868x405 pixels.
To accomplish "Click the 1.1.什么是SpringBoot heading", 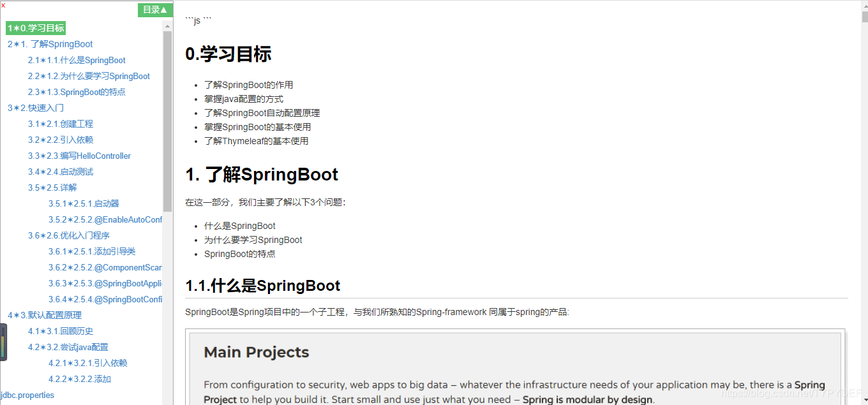I will pyautogui.click(x=263, y=286).
